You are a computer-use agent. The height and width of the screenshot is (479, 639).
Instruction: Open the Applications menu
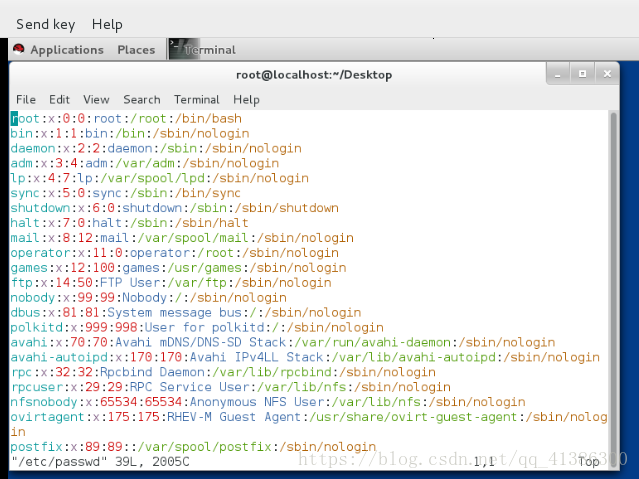(67, 50)
